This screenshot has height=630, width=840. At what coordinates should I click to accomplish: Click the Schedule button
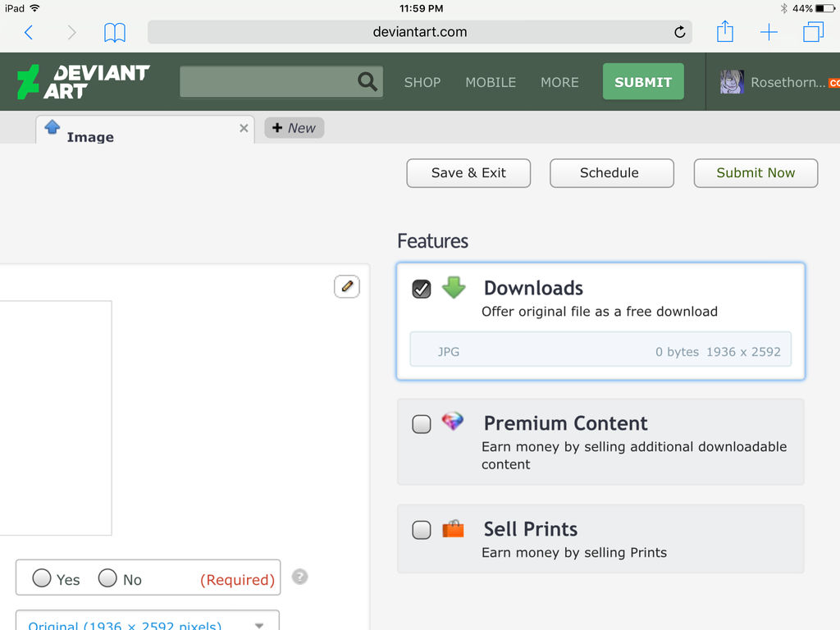click(x=611, y=173)
